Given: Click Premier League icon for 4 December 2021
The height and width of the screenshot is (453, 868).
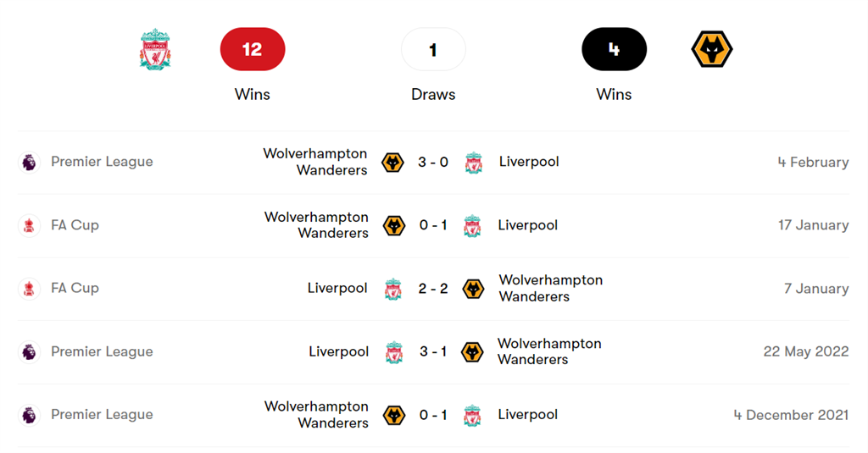Looking at the screenshot, I should click(x=29, y=415).
